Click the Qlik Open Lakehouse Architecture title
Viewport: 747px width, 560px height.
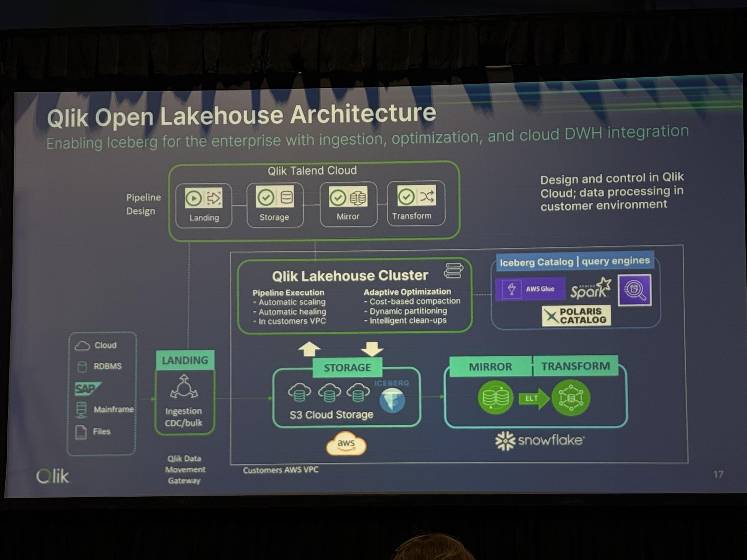[x=242, y=116]
